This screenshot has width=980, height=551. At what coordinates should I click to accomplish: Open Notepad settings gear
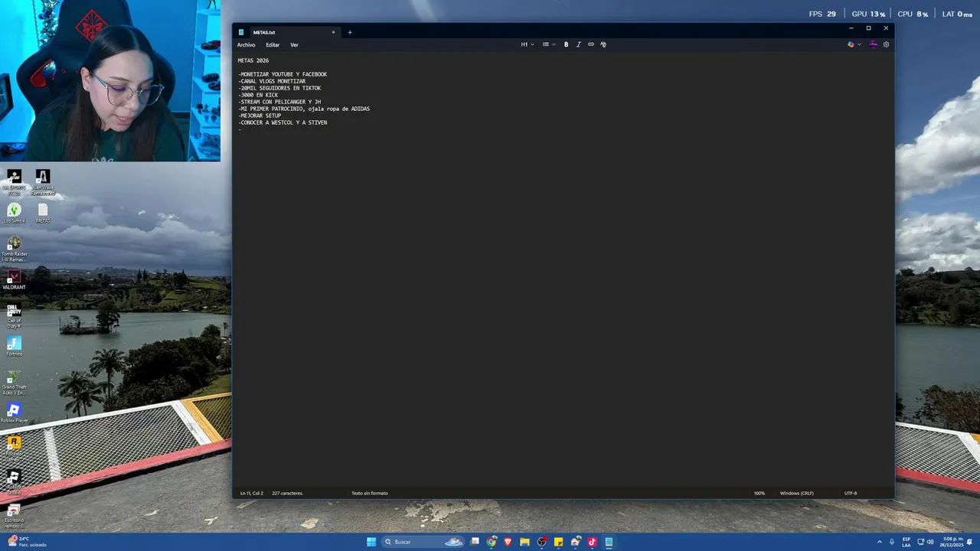(x=886, y=44)
